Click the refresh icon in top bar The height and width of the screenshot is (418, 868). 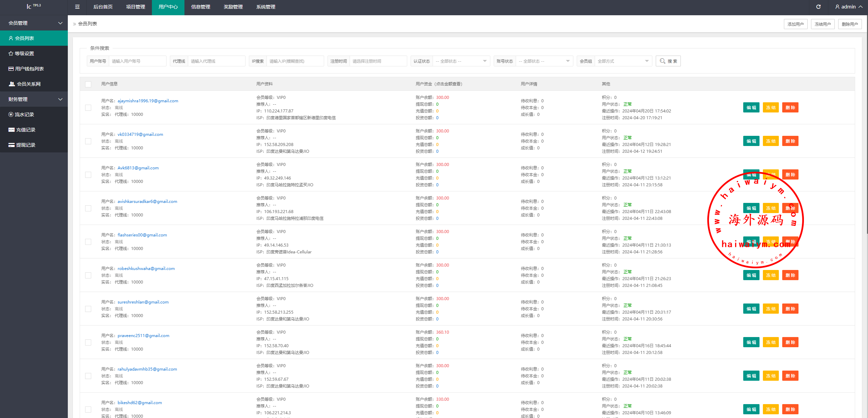point(818,7)
